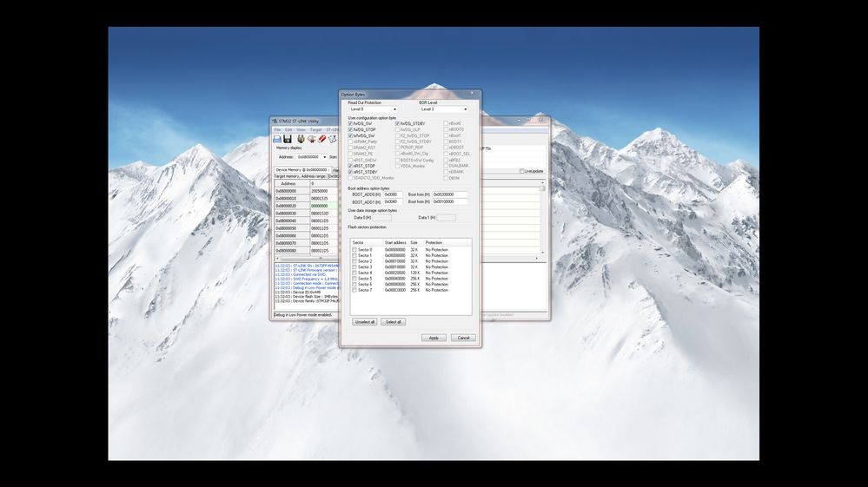The height and width of the screenshot is (487, 868).
Task: Click the memory table vertical scrollbar
Action: (542, 217)
